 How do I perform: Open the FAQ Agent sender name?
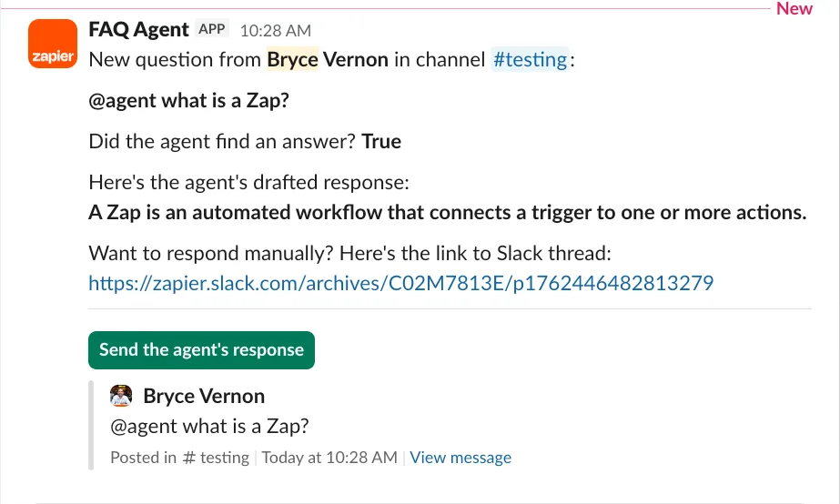click(138, 29)
